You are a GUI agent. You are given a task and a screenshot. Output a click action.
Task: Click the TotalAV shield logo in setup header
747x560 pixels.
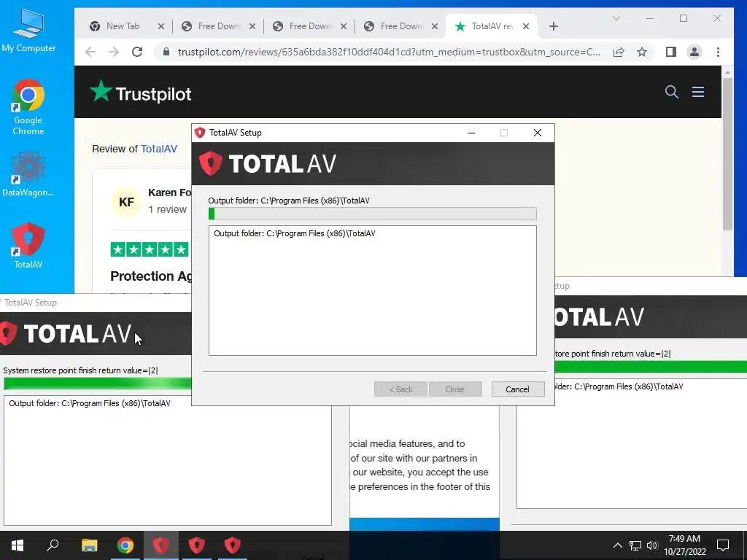coord(211,163)
